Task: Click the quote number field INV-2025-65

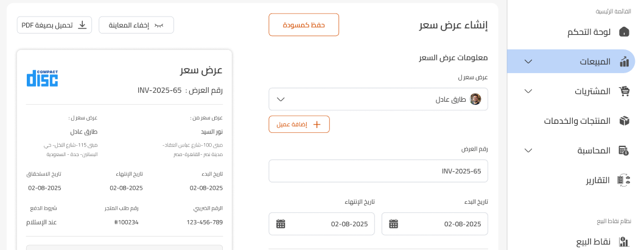Action: click(378, 171)
